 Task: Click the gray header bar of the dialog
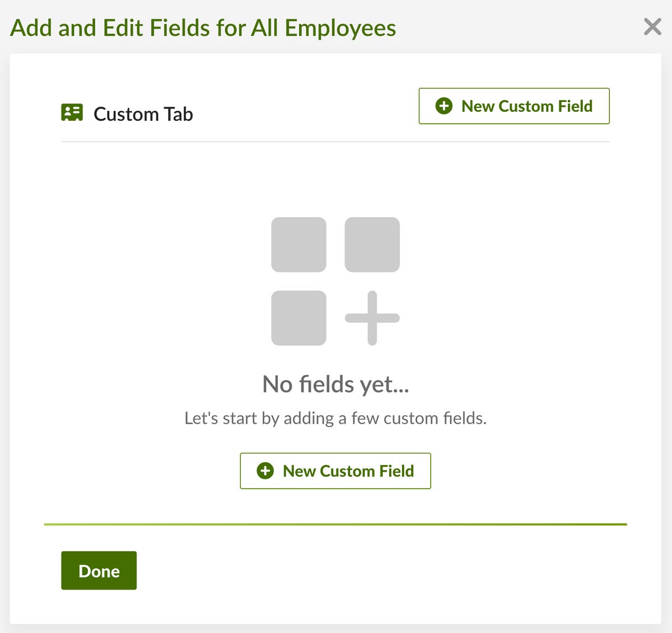(504, 27)
